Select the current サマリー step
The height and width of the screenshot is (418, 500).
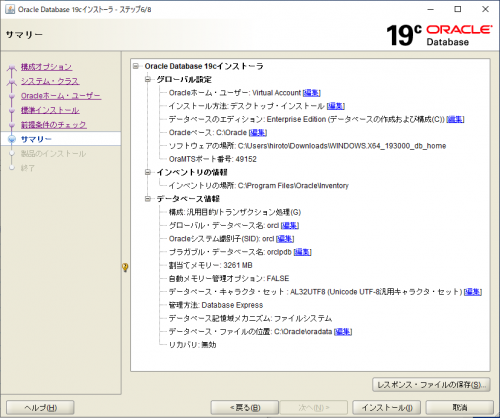(x=36, y=139)
